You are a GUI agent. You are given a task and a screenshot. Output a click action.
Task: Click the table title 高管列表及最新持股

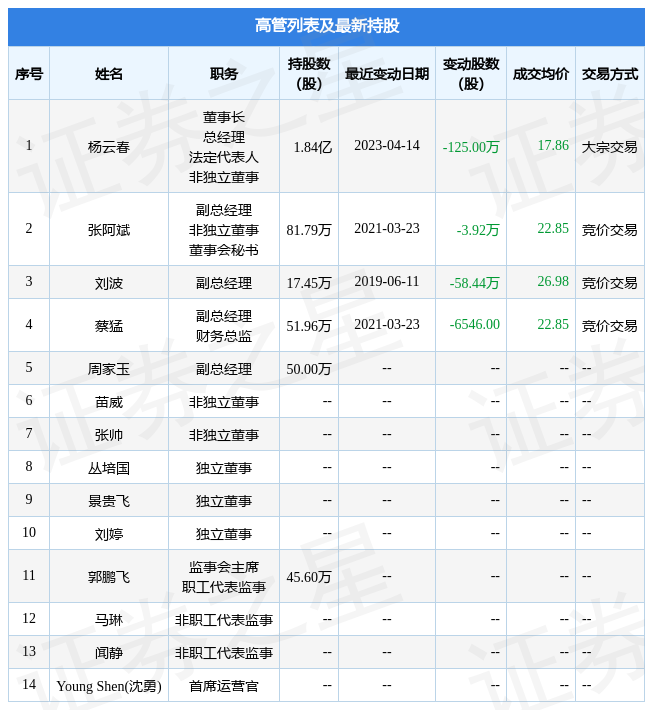click(x=327, y=26)
